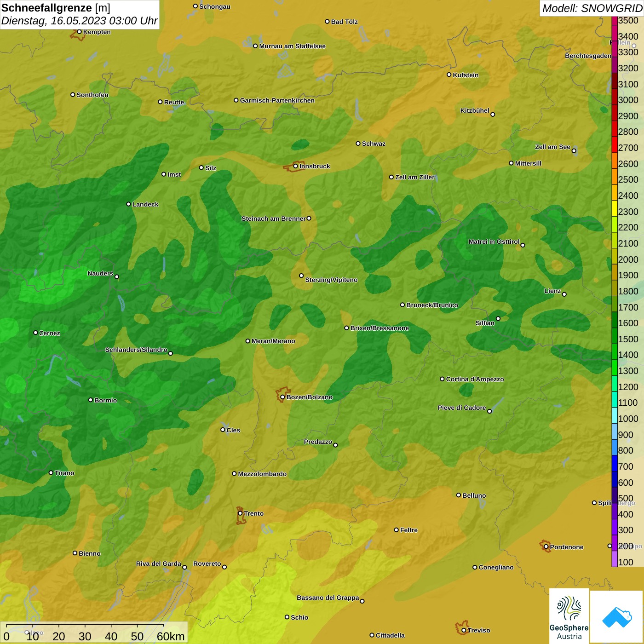
Task: Click the Kitzbühel location dot
Action: coord(493,115)
